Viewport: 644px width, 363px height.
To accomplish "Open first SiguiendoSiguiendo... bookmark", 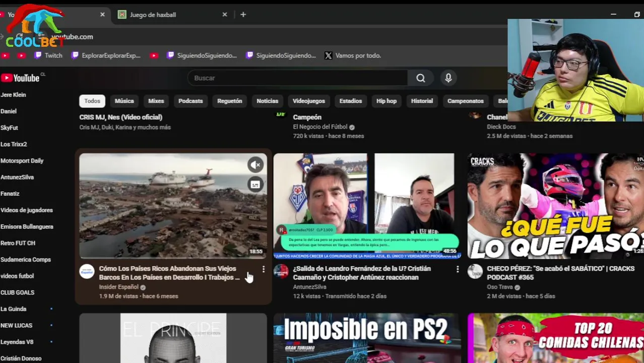I will click(202, 55).
